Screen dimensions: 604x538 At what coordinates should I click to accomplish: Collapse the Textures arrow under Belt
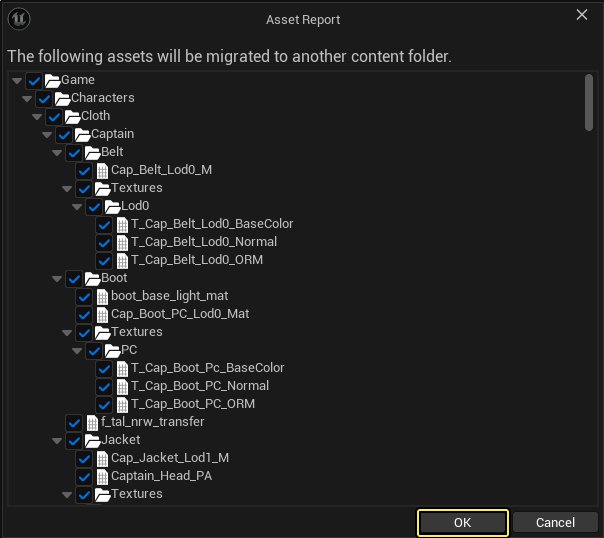[x=67, y=189]
